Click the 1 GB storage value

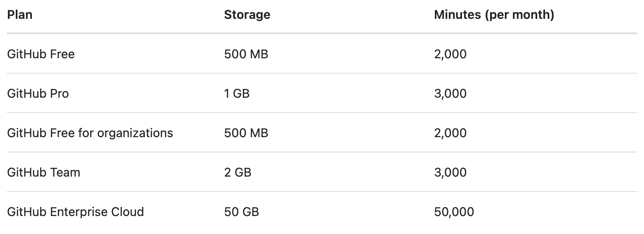point(237,94)
